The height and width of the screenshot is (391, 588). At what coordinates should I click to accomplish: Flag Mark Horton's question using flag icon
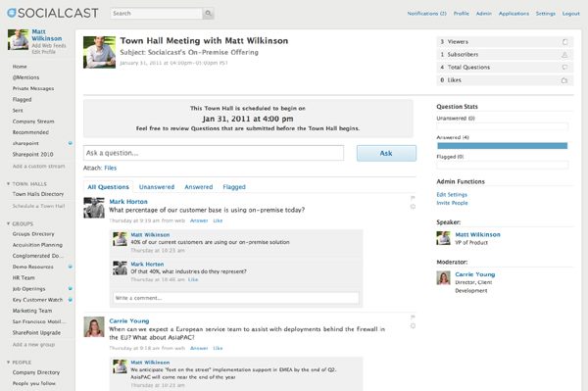[413, 198]
